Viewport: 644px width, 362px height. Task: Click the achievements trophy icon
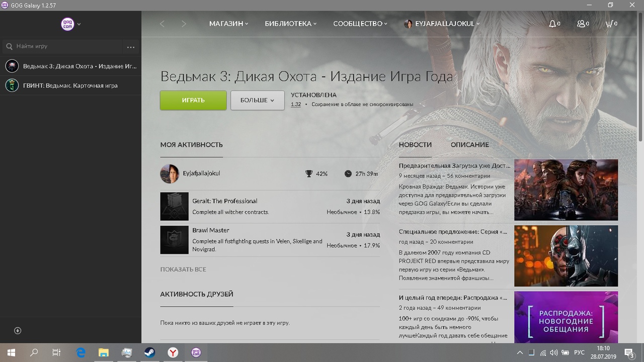309,174
